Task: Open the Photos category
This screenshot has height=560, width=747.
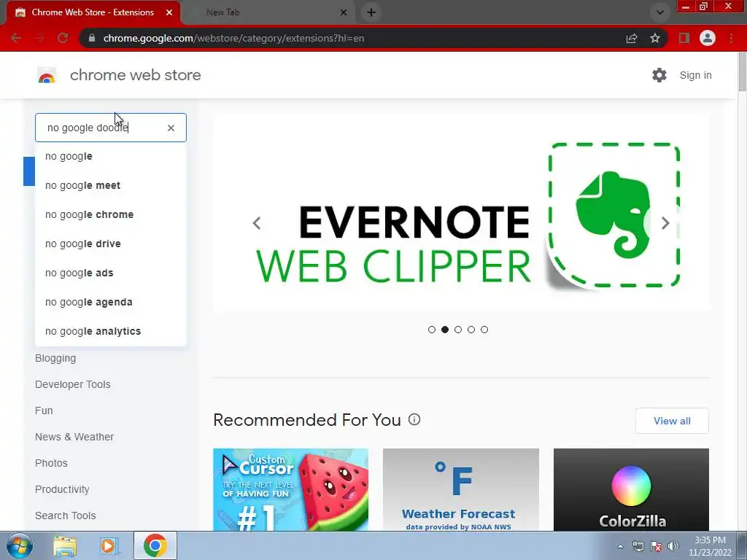Action: [51, 463]
